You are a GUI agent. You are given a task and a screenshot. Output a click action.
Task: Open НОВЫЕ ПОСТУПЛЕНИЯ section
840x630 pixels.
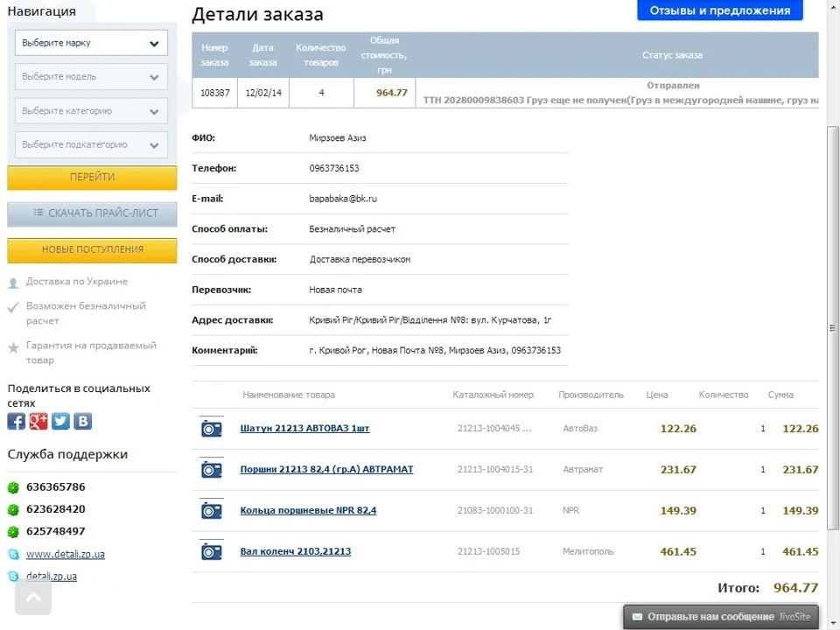(92, 250)
